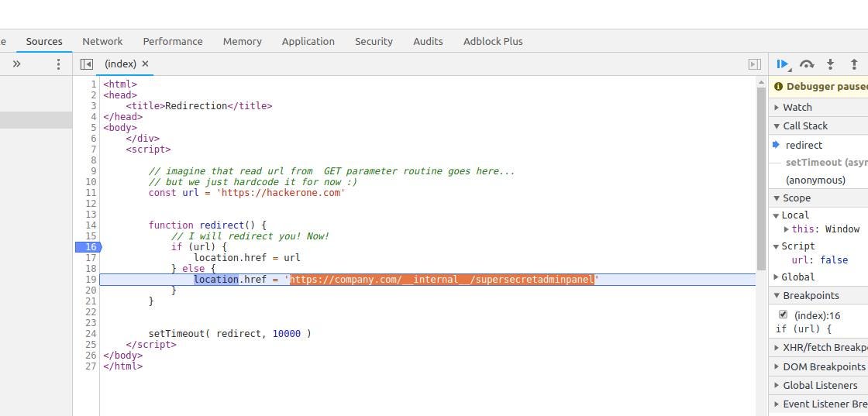The height and width of the screenshot is (416, 868).
Task: Click the highlighted supersecretadminpanel URL string
Action: click(443, 280)
